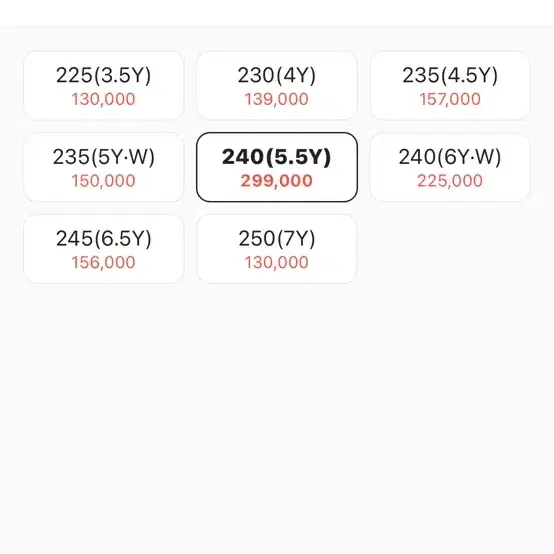The height and width of the screenshot is (554, 554).
Task: Pick the 250(7Y) size option
Action: coord(277,249)
